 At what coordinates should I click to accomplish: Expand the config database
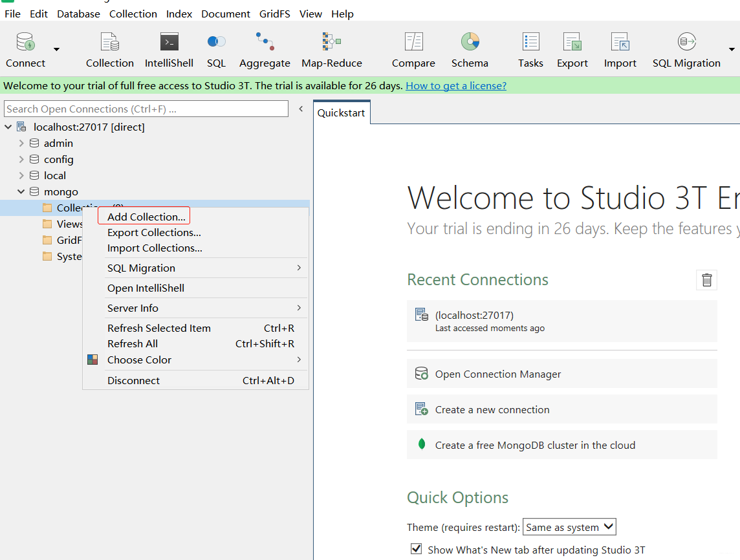coord(21,160)
